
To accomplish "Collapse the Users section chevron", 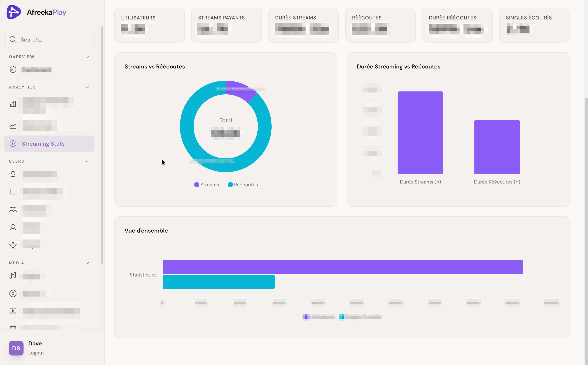I will [87, 161].
